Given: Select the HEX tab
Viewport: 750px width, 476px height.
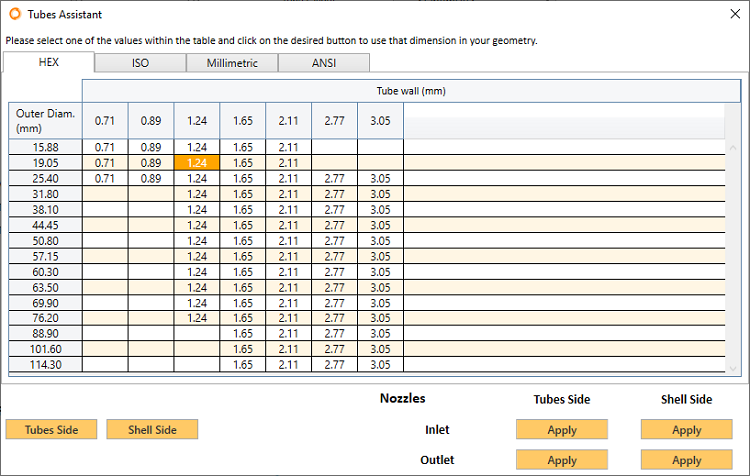Looking at the screenshot, I should [x=49, y=62].
